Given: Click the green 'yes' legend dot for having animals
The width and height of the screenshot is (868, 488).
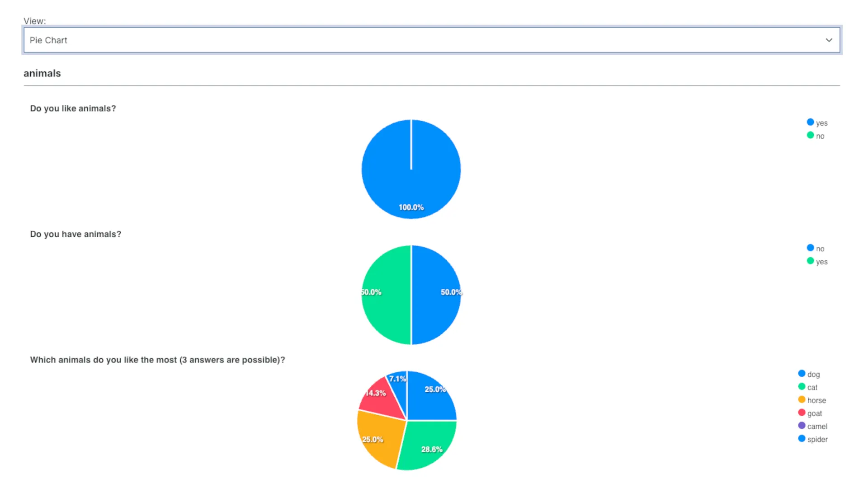Looking at the screenshot, I should 810,261.
